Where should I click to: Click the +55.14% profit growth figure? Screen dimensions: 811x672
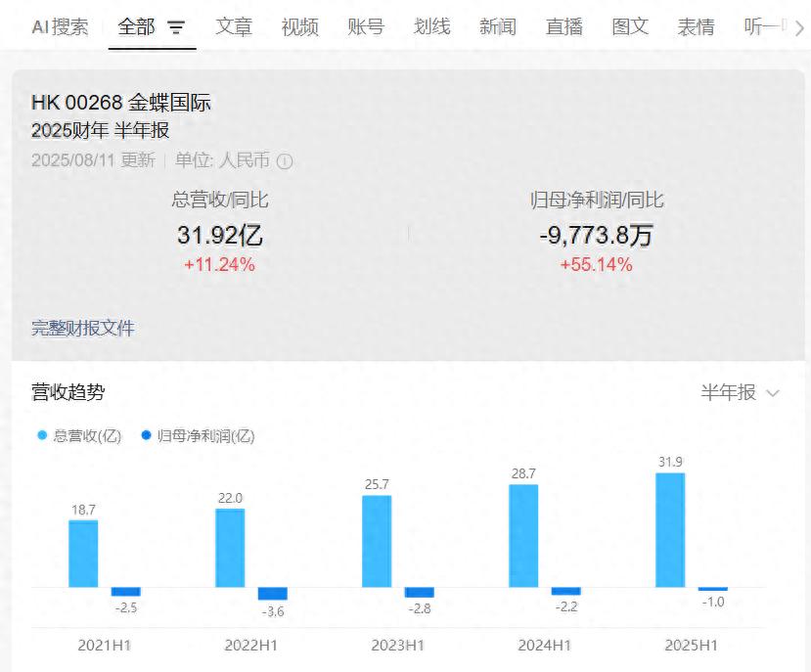[597, 265]
